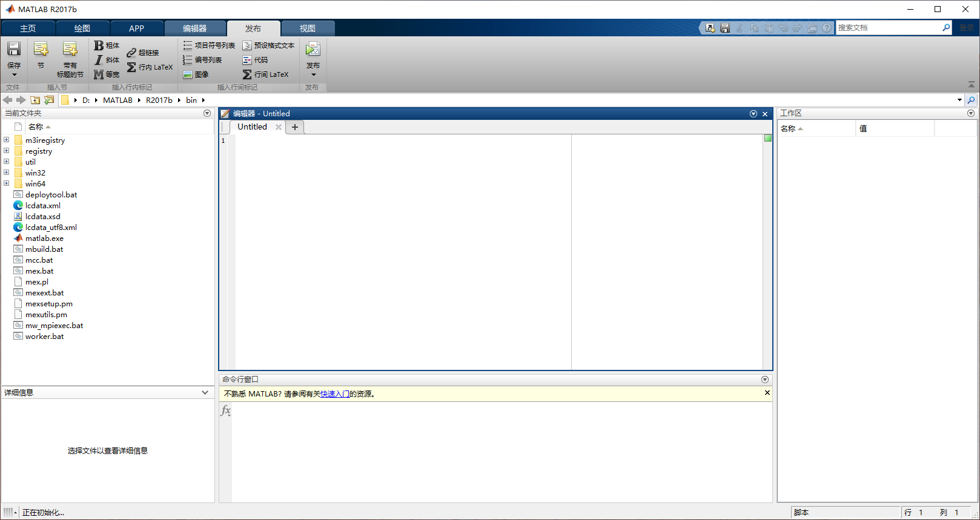Close the Editor panel

(x=765, y=114)
